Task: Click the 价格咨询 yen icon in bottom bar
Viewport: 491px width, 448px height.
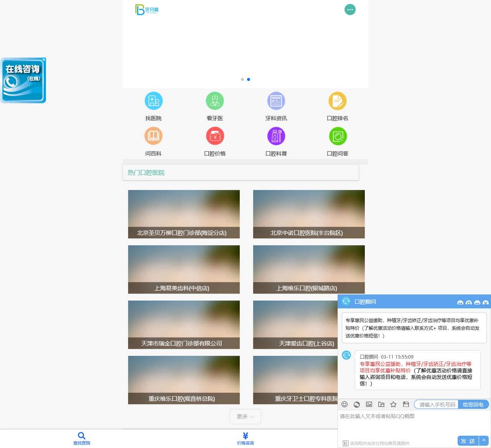Action: pos(245,436)
